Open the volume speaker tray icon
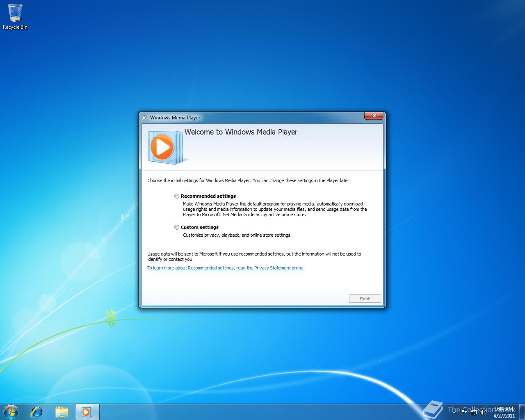 (x=484, y=412)
